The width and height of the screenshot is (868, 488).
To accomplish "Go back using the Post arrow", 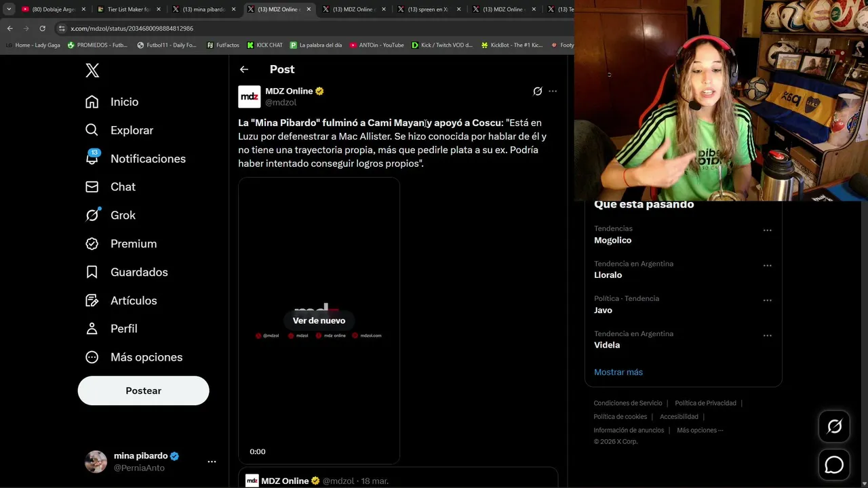I will [x=244, y=69].
